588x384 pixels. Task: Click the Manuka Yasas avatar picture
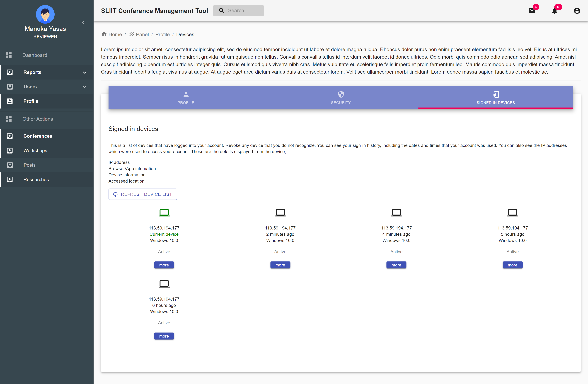coord(45,14)
